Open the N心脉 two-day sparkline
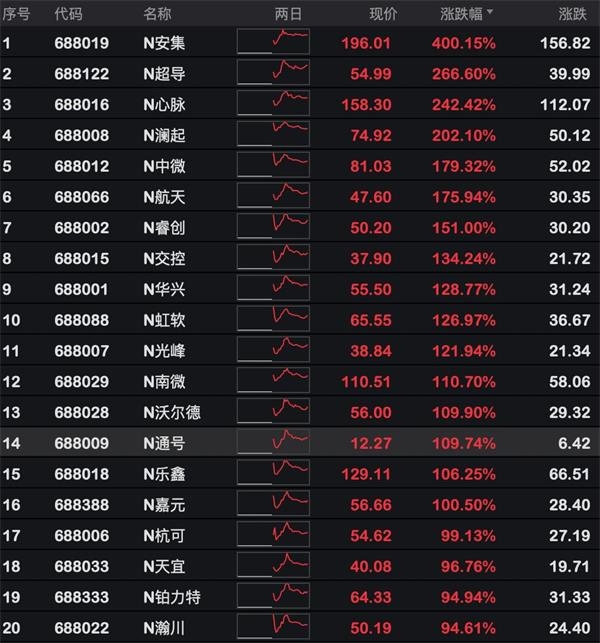The height and width of the screenshot is (643, 600). (x=273, y=103)
